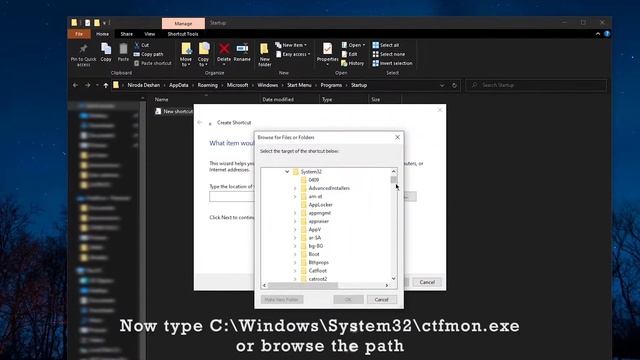640x360 pixels.
Task: Switch to the Share tab
Action: [x=127, y=34]
